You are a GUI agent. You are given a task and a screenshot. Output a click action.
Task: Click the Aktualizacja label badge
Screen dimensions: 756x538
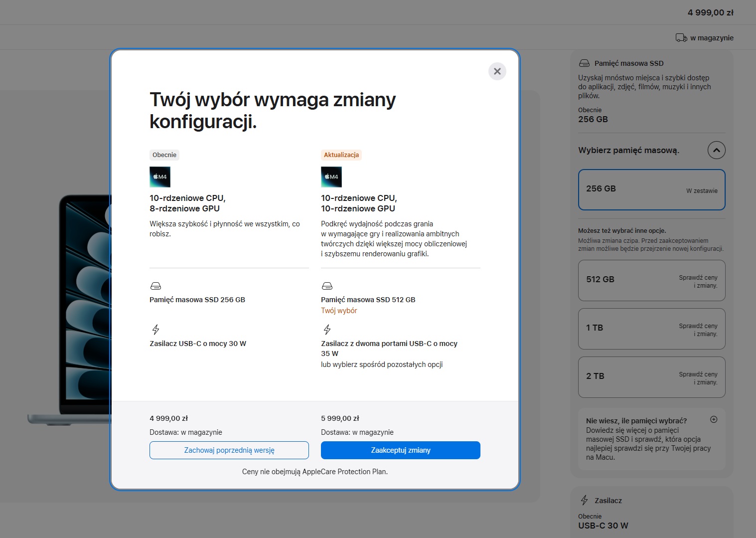click(x=341, y=155)
